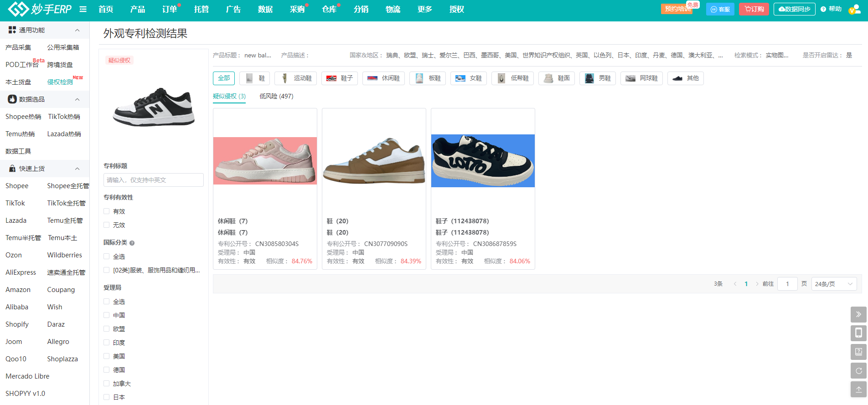Filter by 运动鞋 category chip
Image resolution: width=868 pixels, height=405 pixels.
tap(295, 78)
